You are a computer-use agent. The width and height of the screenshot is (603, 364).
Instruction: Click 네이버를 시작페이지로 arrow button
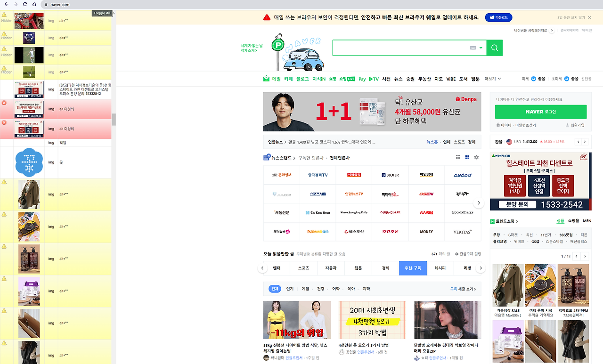[x=552, y=31]
